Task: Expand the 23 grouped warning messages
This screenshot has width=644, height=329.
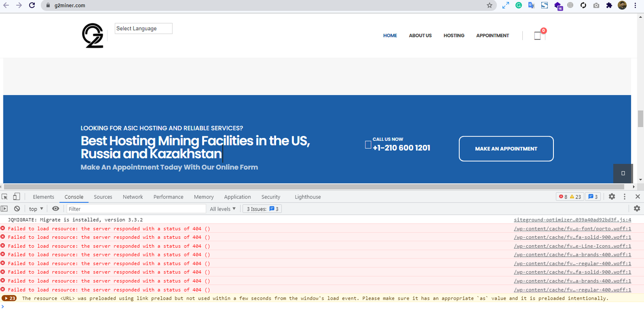Action: [x=10, y=298]
